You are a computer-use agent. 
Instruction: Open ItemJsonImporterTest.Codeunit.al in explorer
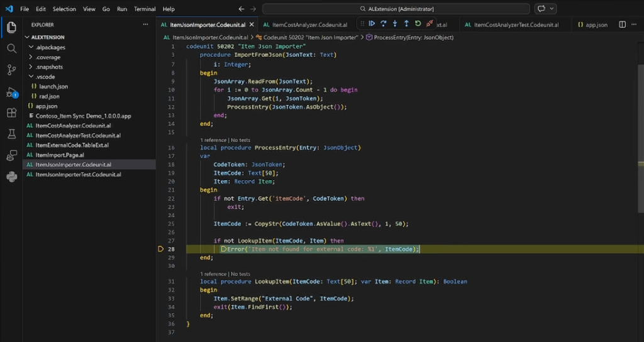tap(79, 175)
